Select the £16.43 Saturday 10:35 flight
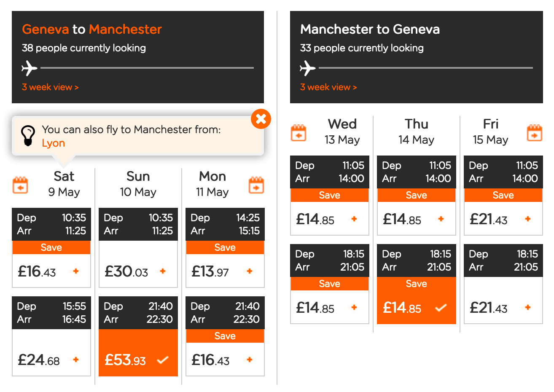 pyautogui.click(x=51, y=271)
